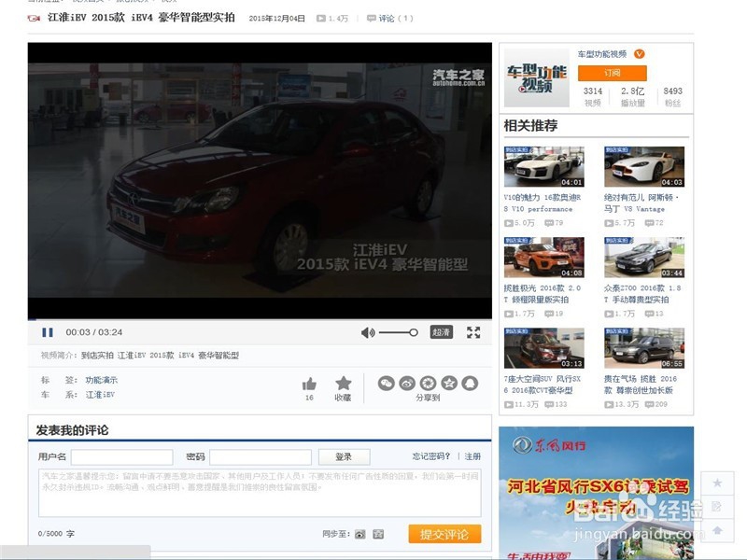Open 车型功能视频 channel name link
The width and height of the screenshot is (747, 560).
pos(602,54)
